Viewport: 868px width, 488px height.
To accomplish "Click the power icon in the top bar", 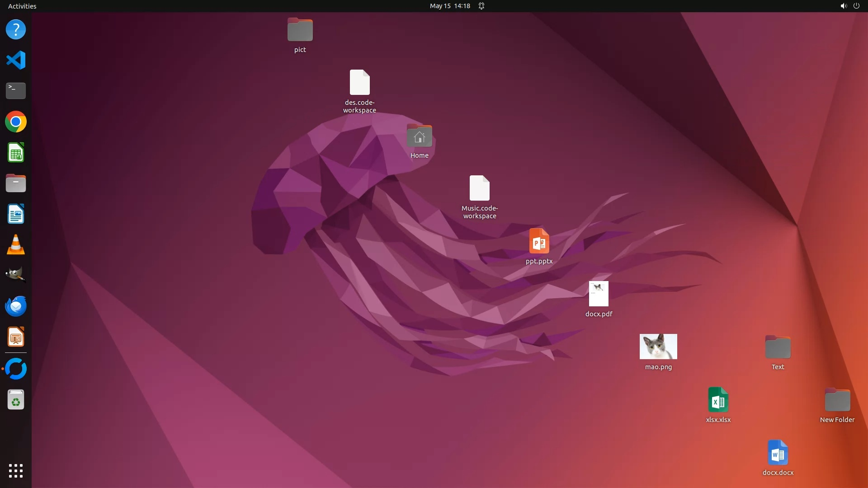I will coord(856,6).
